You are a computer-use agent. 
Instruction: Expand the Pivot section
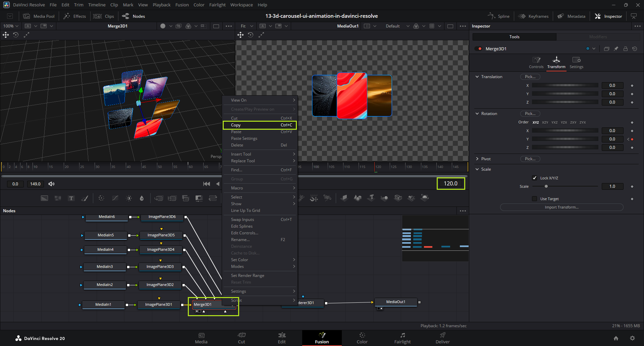(x=477, y=159)
